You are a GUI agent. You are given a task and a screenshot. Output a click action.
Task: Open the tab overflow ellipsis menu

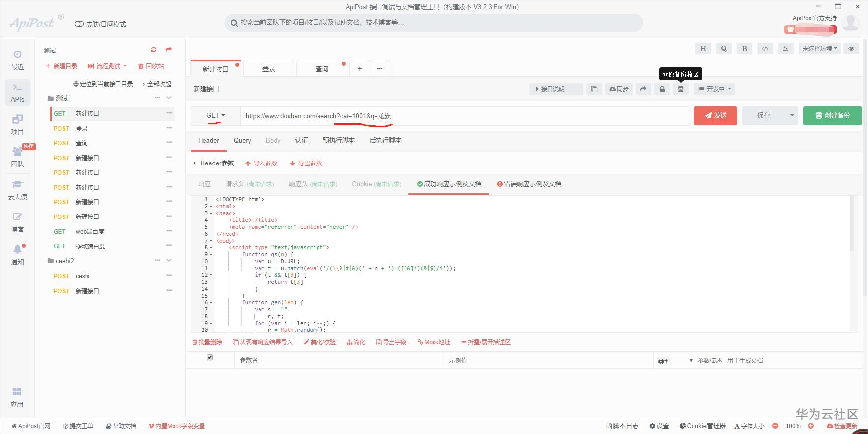coord(380,69)
